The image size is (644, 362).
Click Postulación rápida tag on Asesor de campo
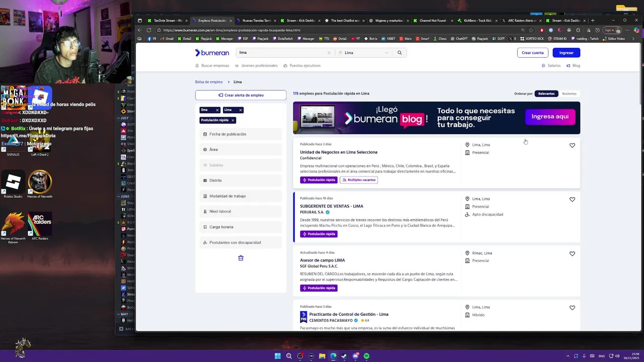coord(319,288)
